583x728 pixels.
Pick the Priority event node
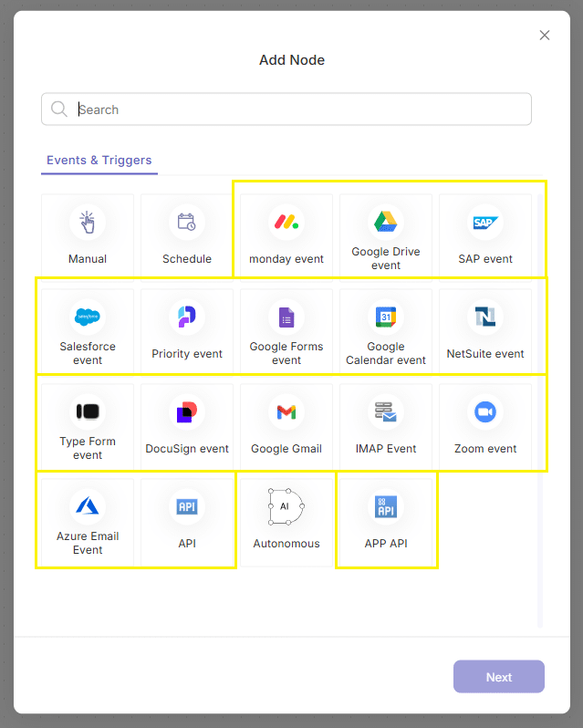click(x=187, y=331)
